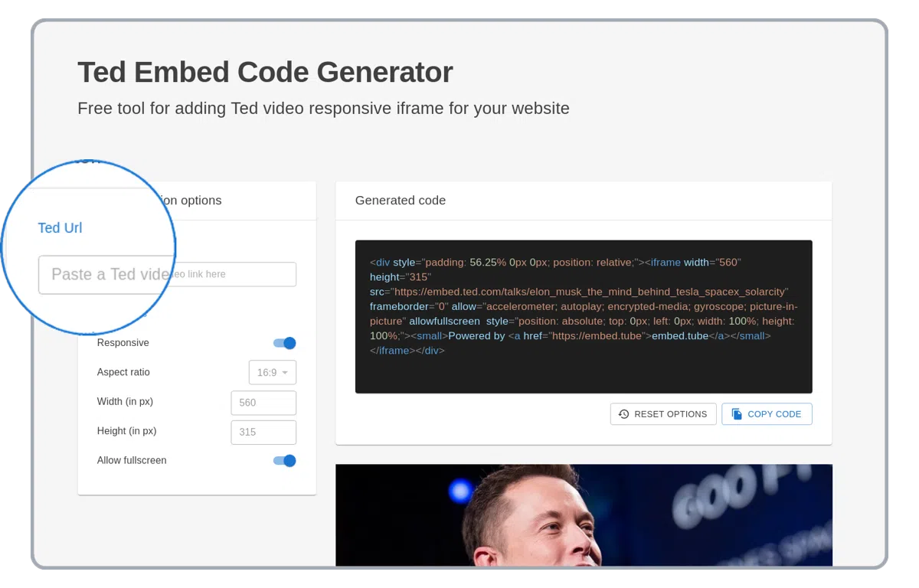Click the copy icon on Copy Code

point(737,414)
